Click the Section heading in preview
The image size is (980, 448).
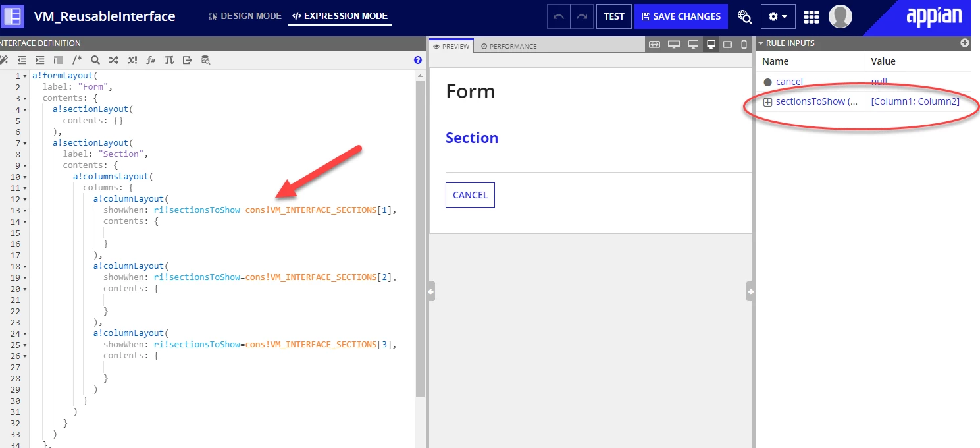tap(472, 138)
